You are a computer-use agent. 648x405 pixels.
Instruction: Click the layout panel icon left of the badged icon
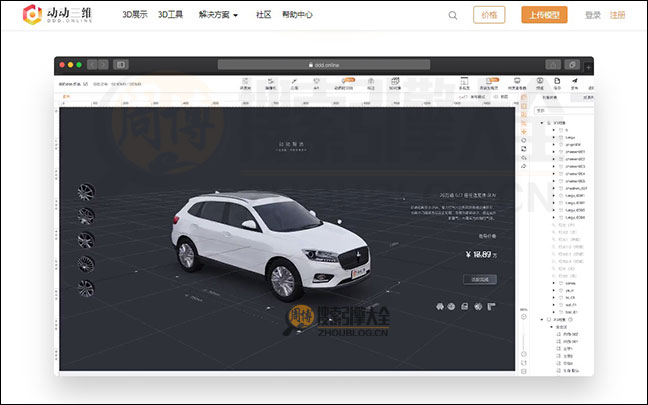coord(464,83)
